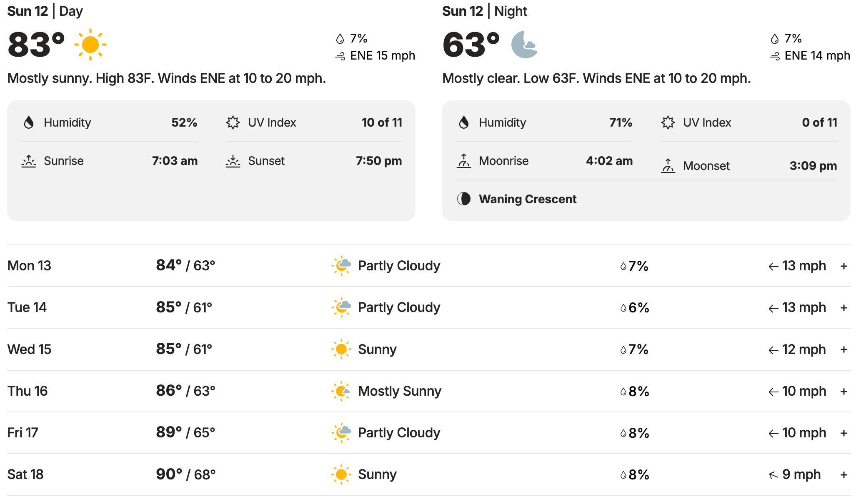The image size is (866, 504).
Task: Expand the Wed 15 forecast with plus
Action: 844,349
